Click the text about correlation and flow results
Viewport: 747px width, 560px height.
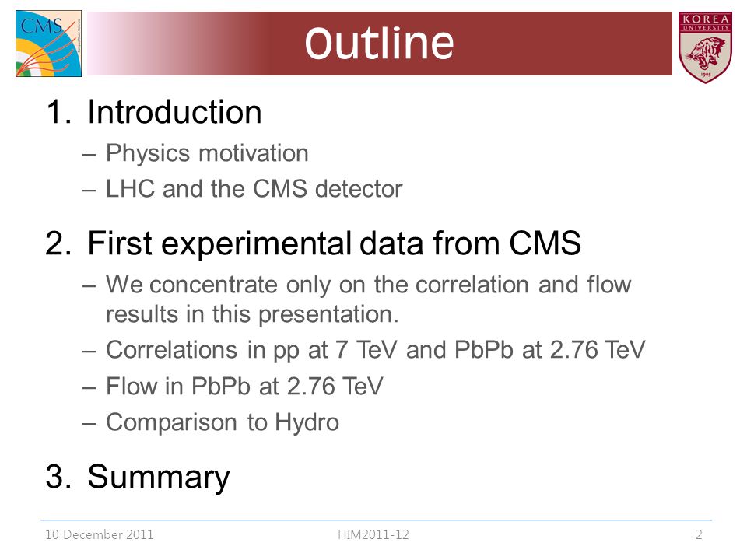point(368,299)
